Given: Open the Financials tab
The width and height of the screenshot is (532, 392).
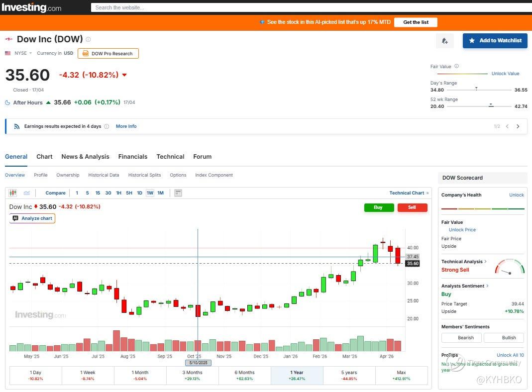Looking at the screenshot, I should pyautogui.click(x=133, y=157).
